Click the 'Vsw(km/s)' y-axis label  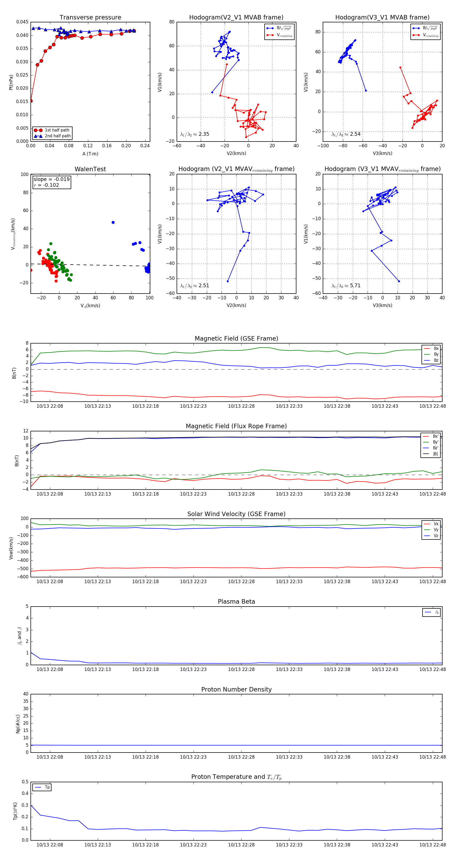coord(11,548)
